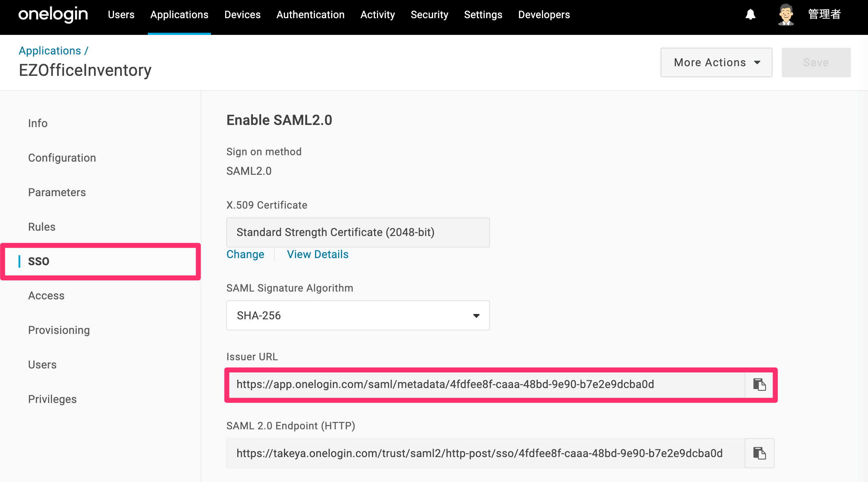Go to the Info sidebar tab
The height and width of the screenshot is (482, 868).
point(38,123)
